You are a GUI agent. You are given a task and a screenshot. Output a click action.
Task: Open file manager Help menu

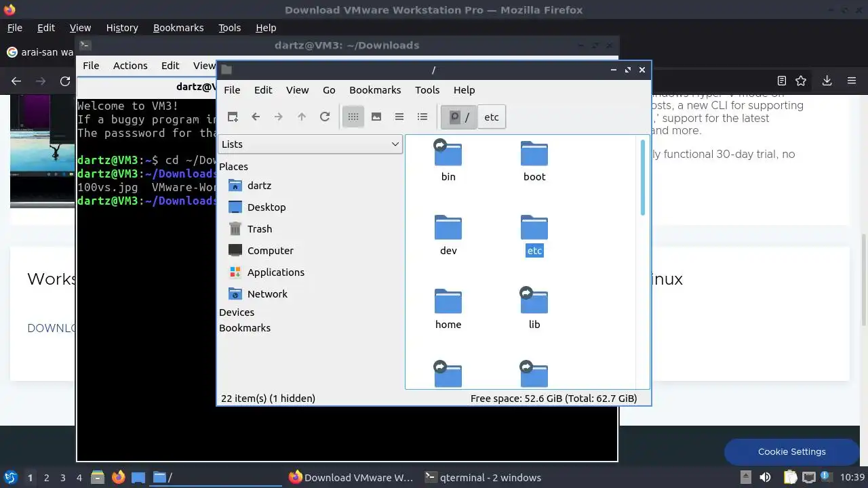(464, 89)
